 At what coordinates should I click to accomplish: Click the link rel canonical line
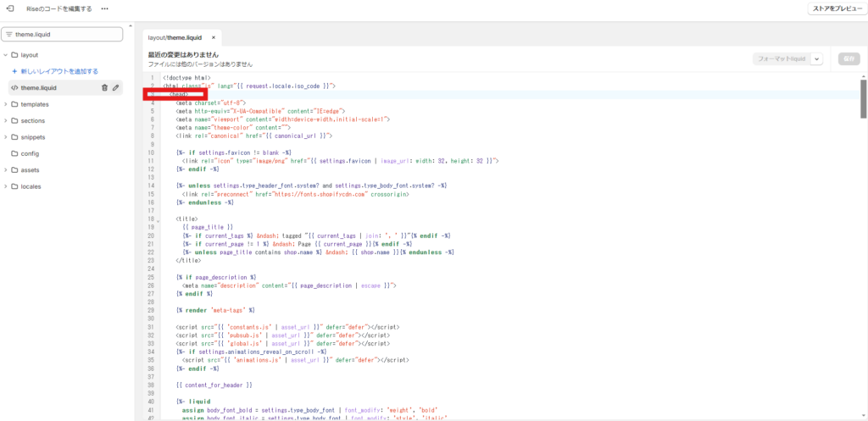(x=253, y=136)
